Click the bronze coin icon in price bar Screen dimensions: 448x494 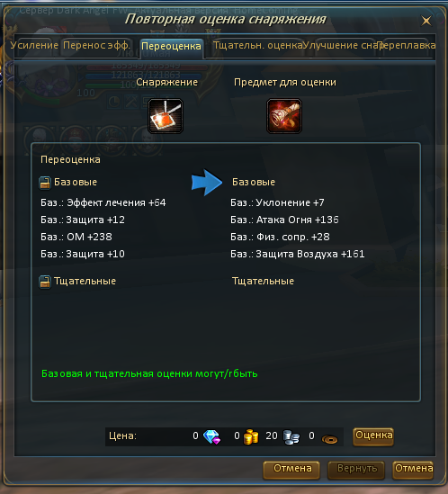point(329,439)
